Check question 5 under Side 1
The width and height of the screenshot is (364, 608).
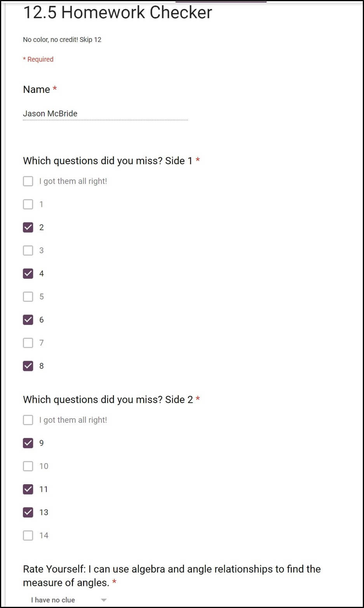(x=28, y=297)
